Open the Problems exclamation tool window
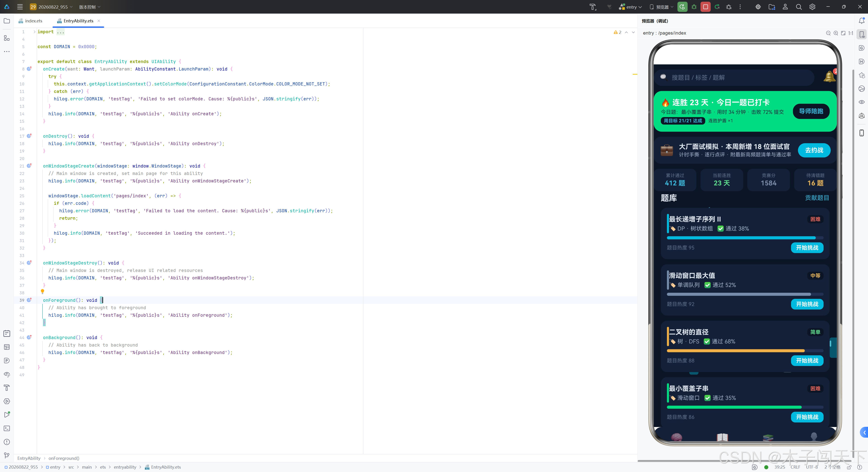 (x=7, y=442)
